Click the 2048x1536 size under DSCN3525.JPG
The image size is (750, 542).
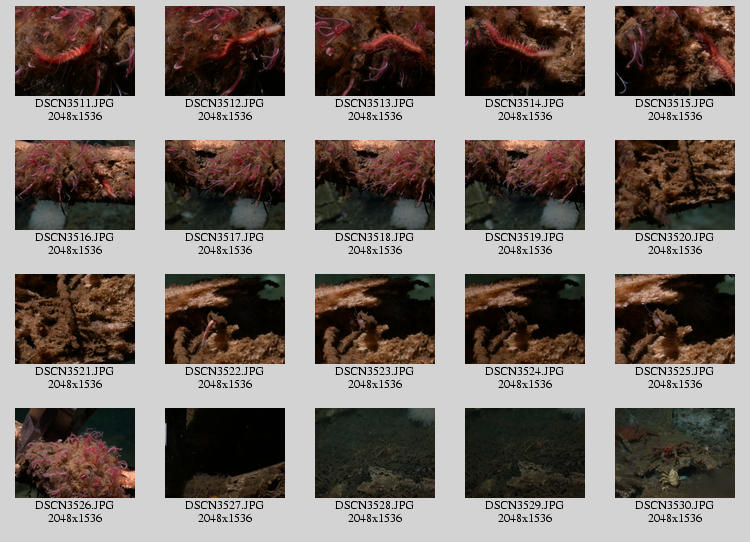coord(675,384)
